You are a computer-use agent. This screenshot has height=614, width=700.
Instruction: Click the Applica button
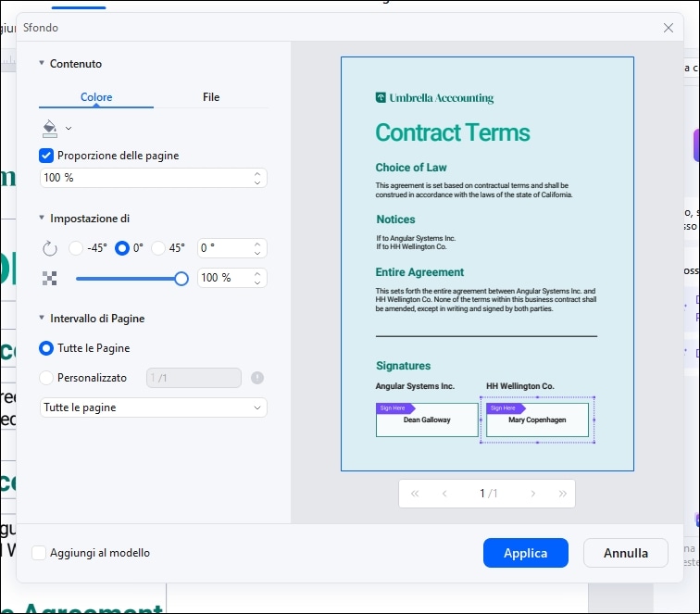(525, 553)
